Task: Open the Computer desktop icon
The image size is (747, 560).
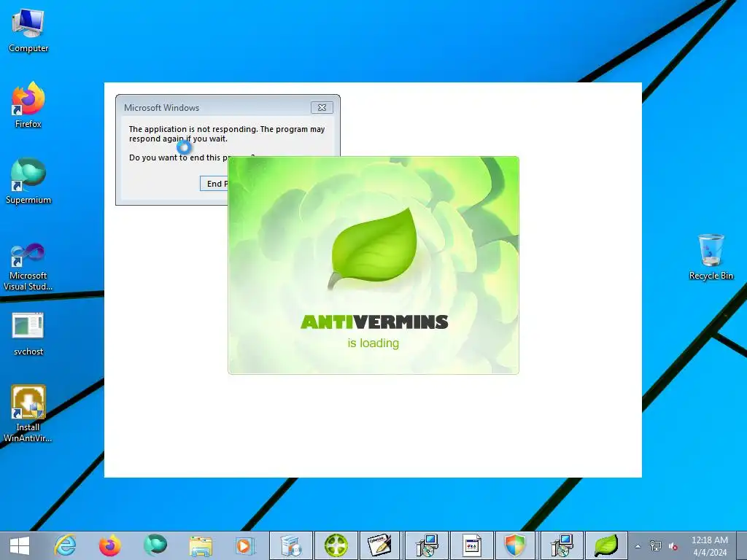Action: pos(28,31)
